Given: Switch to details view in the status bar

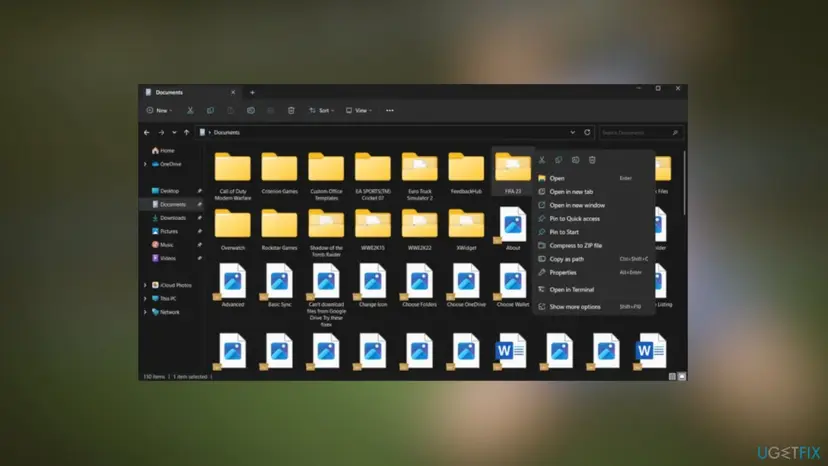Looking at the screenshot, I should 672,376.
